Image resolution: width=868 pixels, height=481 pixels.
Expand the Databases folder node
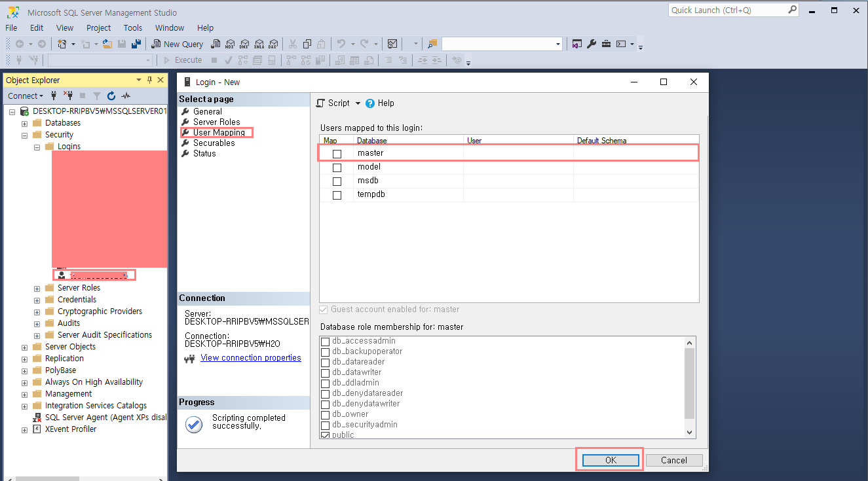click(24, 123)
